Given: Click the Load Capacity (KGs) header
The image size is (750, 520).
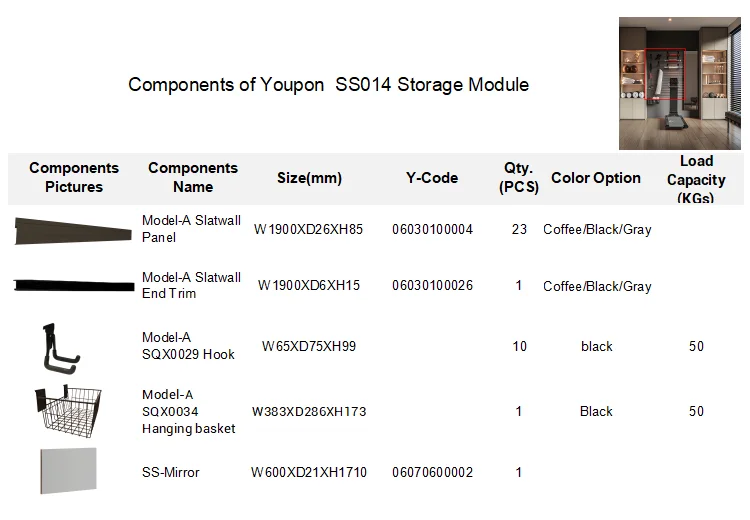Looking at the screenshot, I should pos(696,179).
